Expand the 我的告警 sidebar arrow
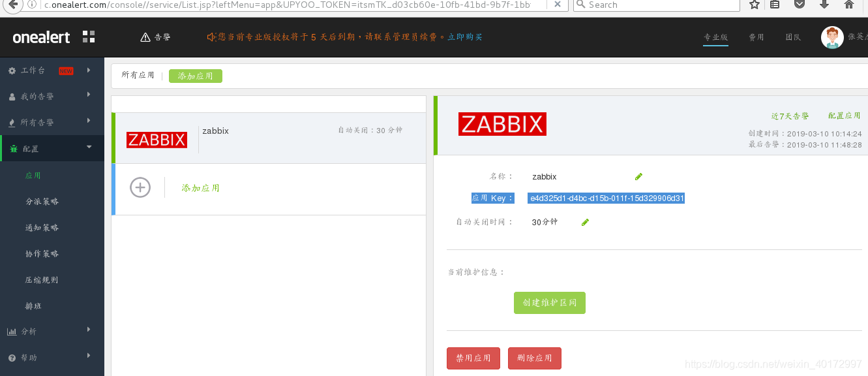Image resolution: width=868 pixels, height=376 pixels. 89,95
